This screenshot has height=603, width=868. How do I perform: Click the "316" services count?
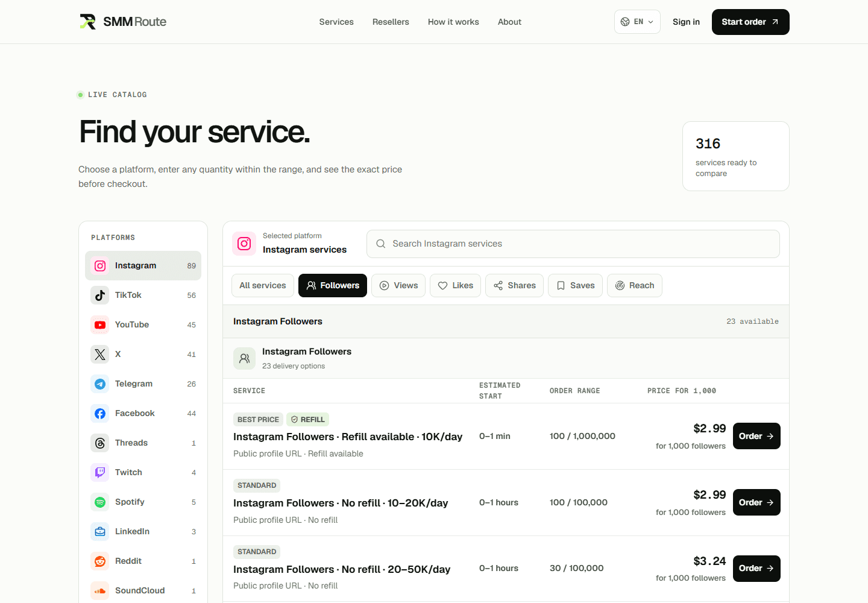708,144
